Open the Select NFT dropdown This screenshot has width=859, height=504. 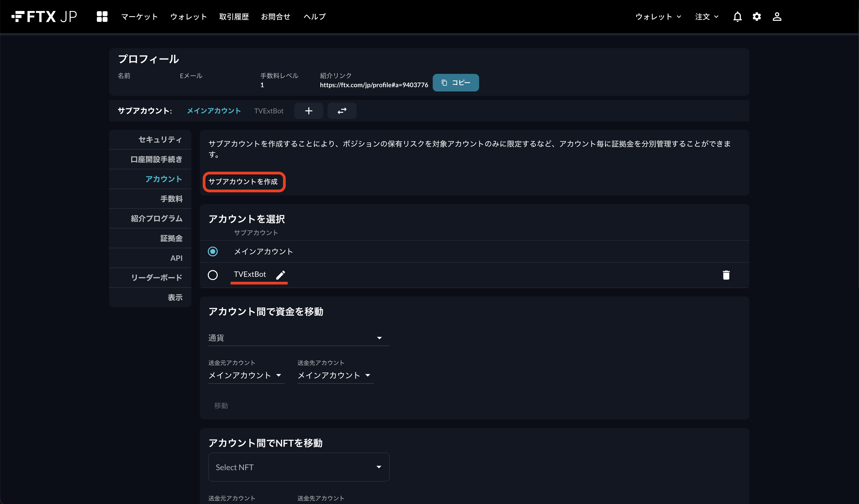click(299, 467)
